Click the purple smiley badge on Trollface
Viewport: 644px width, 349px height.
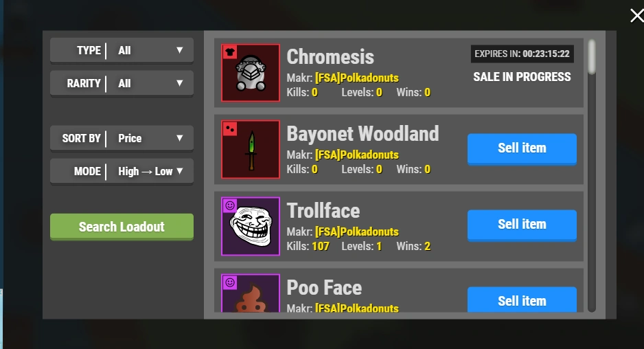click(x=230, y=205)
